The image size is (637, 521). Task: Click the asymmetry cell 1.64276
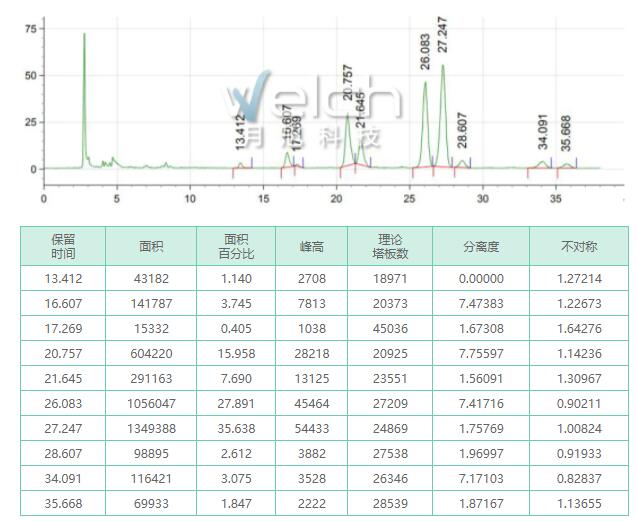(579, 327)
